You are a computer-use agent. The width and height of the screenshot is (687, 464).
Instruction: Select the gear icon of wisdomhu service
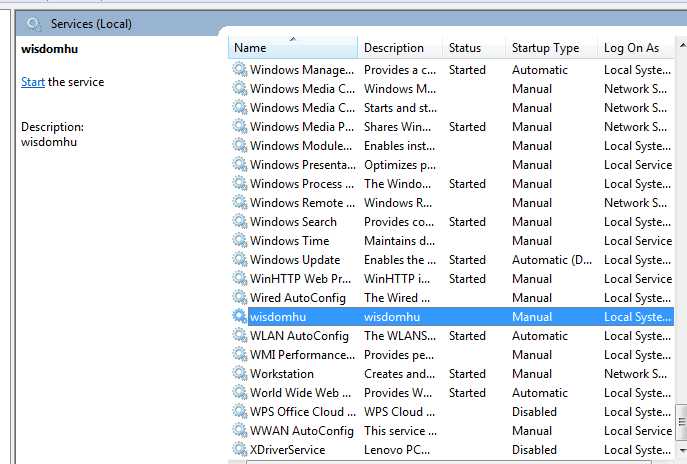240,316
